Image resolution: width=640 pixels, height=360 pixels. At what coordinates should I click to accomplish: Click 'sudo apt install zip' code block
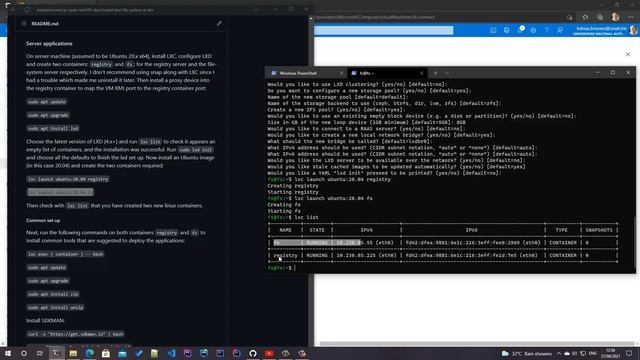(x=53, y=294)
